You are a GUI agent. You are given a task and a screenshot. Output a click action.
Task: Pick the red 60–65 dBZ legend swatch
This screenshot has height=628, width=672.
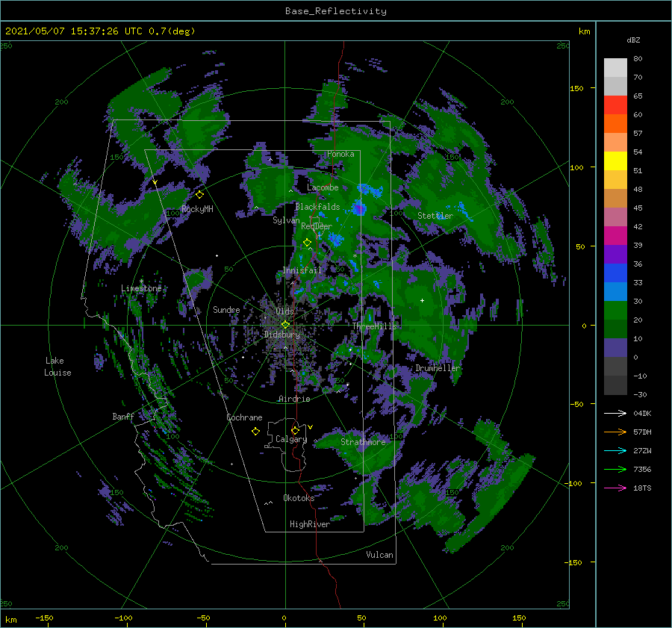(615, 105)
